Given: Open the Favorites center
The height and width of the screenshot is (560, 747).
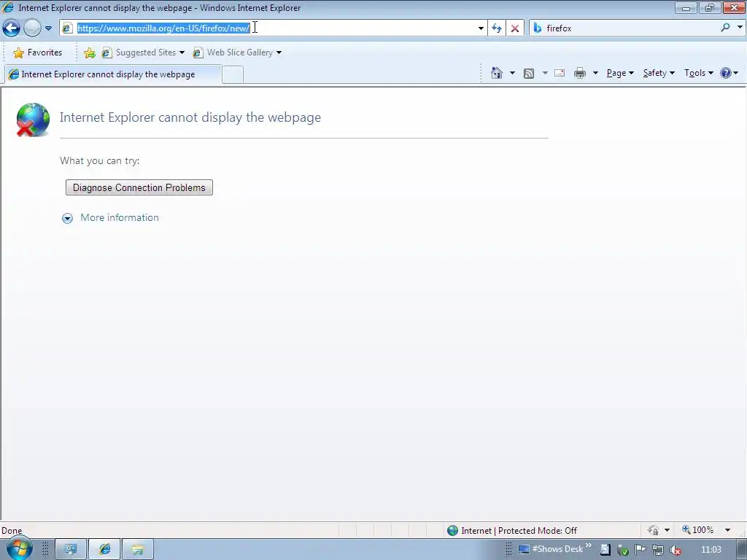Looking at the screenshot, I should (38, 52).
